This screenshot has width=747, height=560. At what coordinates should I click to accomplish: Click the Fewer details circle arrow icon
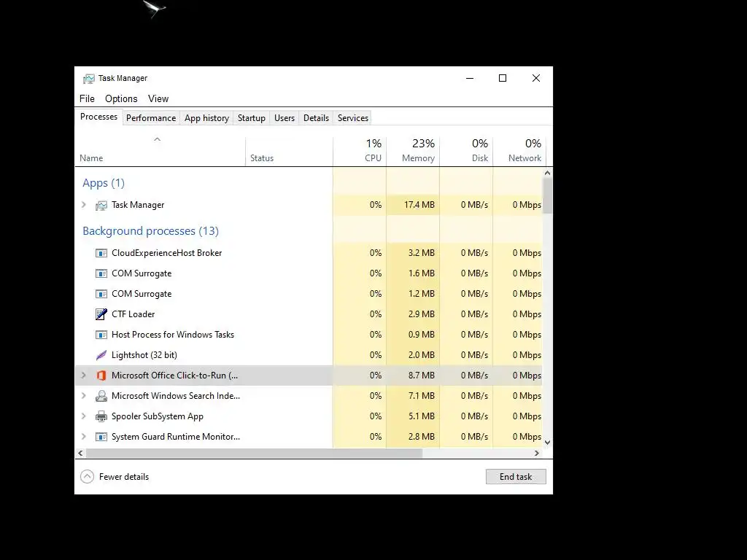(88, 477)
